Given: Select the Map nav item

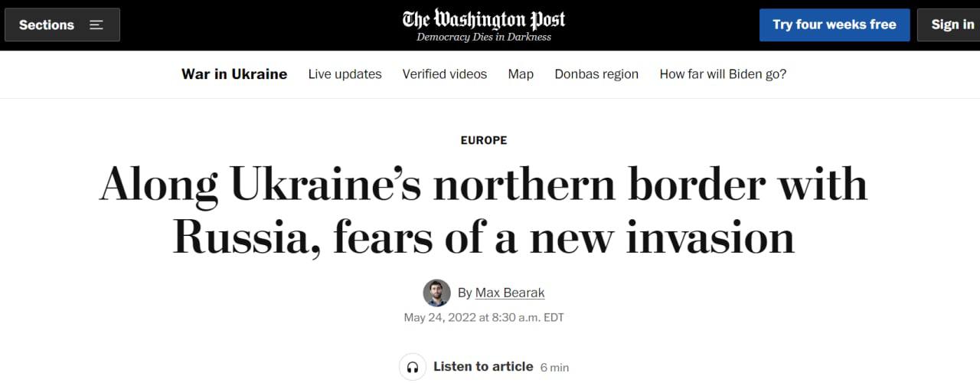Looking at the screenshot, I should (x=521, y=74).
